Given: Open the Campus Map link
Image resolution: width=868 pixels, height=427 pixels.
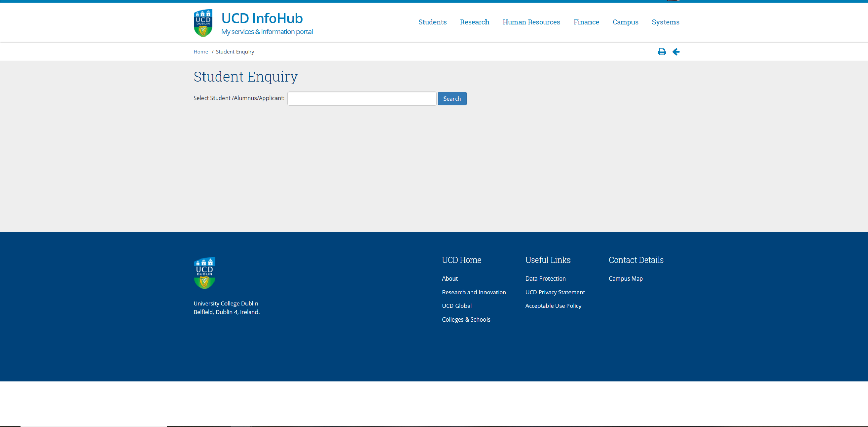Looking at the screenshot, I should coord(625,278).
